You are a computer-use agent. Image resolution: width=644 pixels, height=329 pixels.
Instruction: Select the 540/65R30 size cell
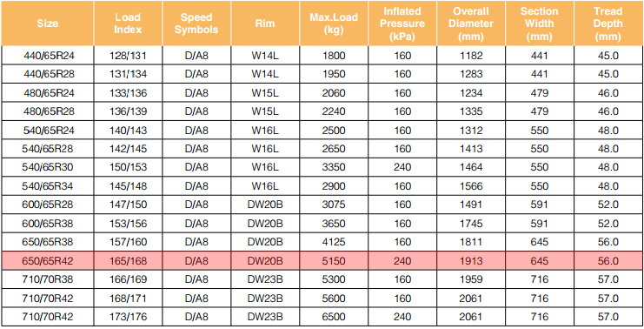[x=47, y=167]
